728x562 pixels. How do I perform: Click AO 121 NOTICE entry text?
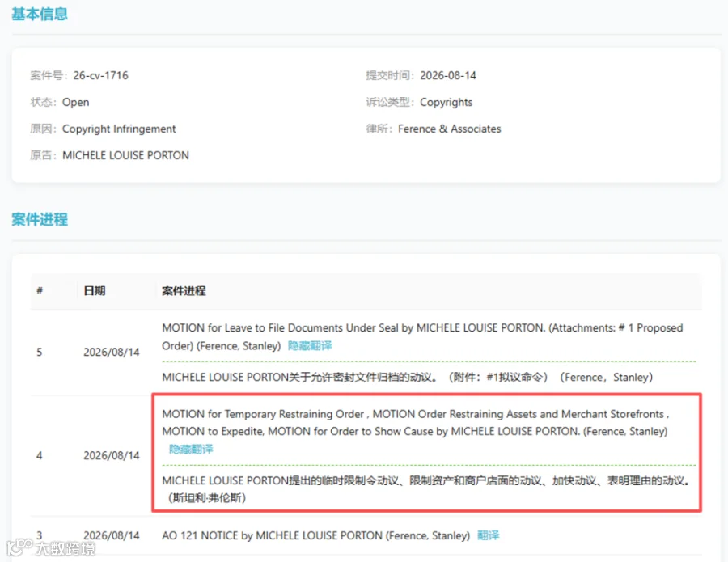315,535
